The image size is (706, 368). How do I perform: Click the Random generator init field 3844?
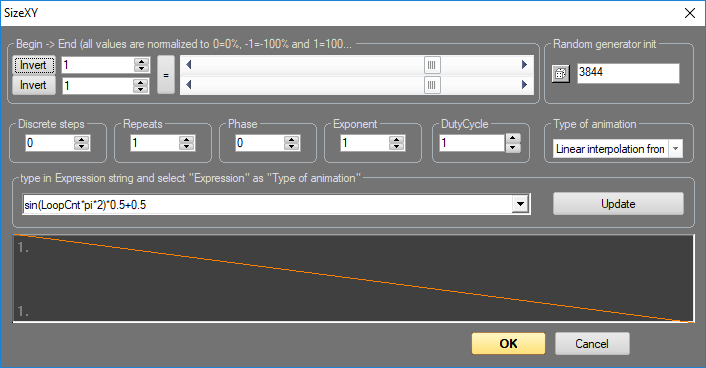tap(628, 73)
